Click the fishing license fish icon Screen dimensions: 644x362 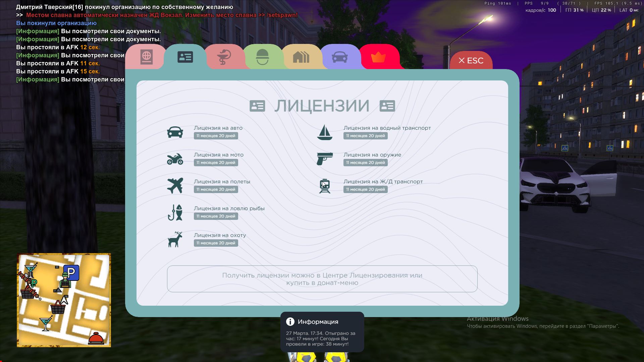click(175, 213)
